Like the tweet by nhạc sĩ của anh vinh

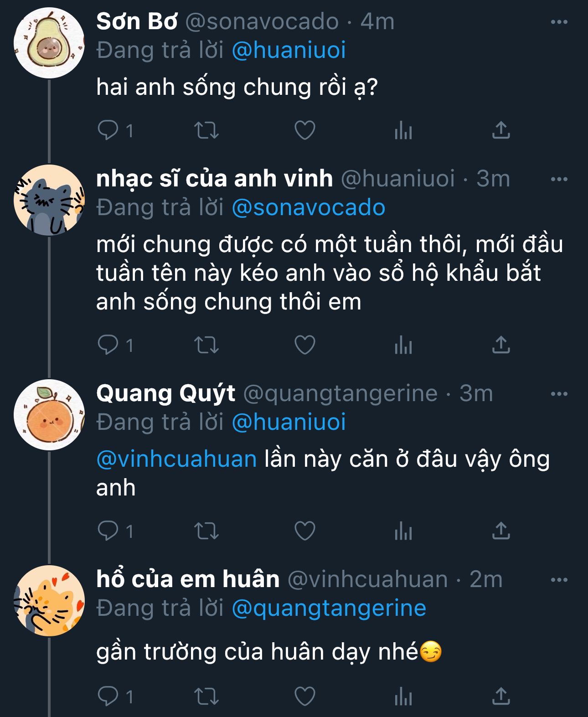tap(305, 345)
